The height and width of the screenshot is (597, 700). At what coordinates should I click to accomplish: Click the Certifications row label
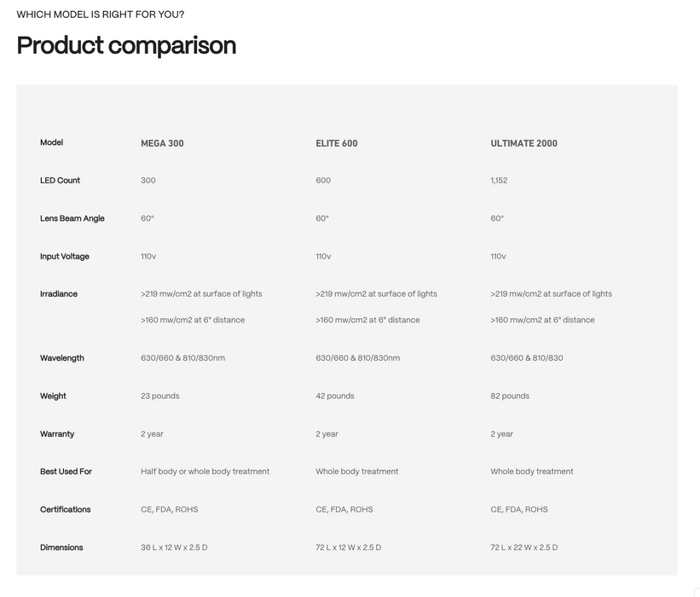pyautogui.click(x=65, y=509)
